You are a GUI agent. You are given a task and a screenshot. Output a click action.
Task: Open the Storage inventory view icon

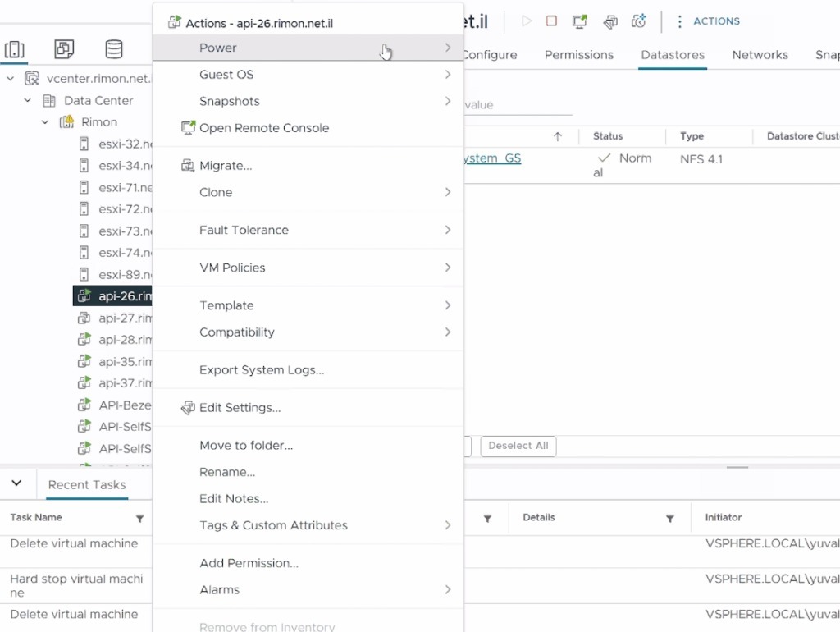[114, 49]
